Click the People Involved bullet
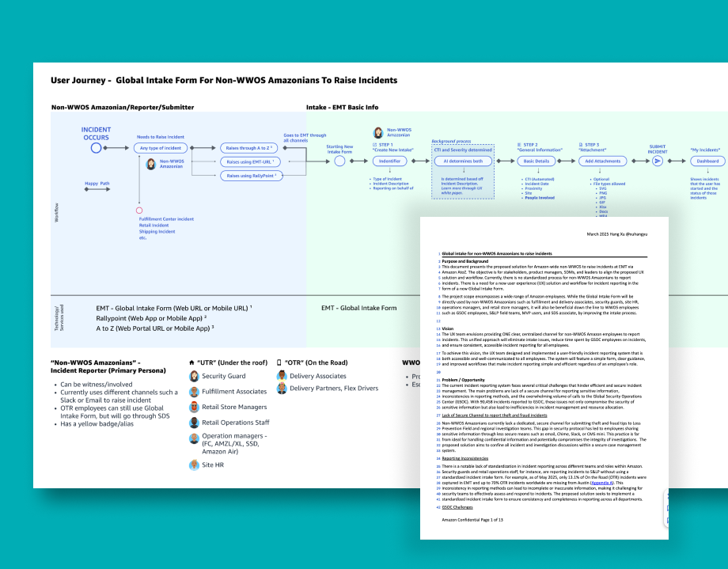Image resolution: width=728 pixels, height=569 pixels. point(540,198)
